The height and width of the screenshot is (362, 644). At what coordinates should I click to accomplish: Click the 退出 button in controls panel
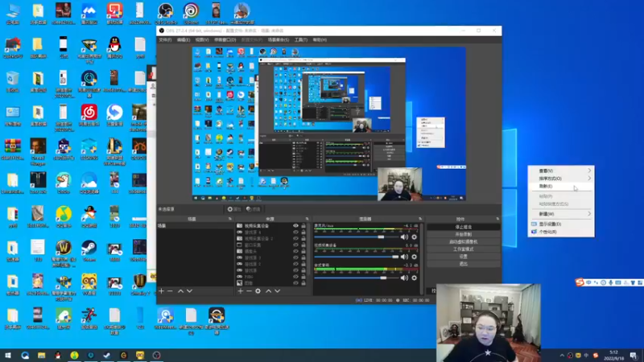464,264
